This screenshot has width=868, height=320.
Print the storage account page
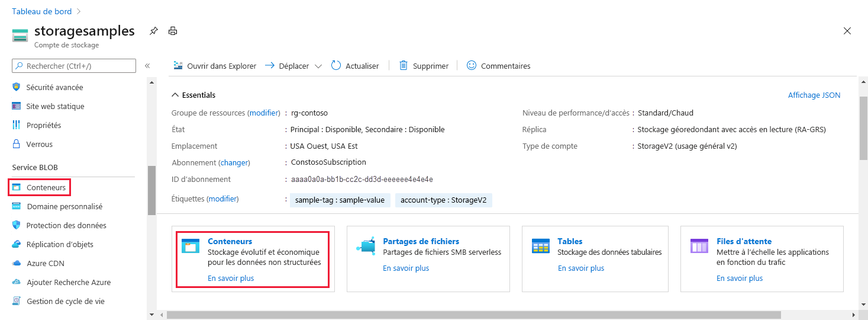[x=173, y=31]
